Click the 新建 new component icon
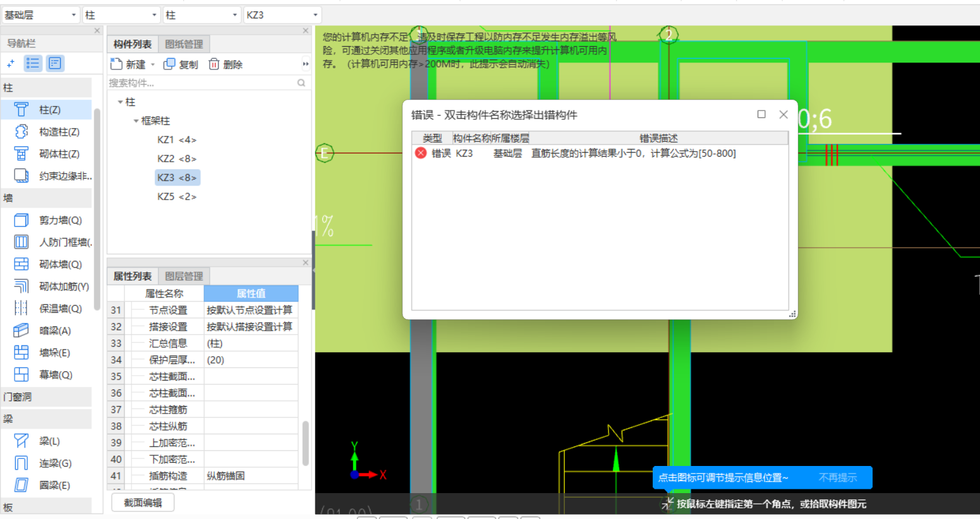 116,64
